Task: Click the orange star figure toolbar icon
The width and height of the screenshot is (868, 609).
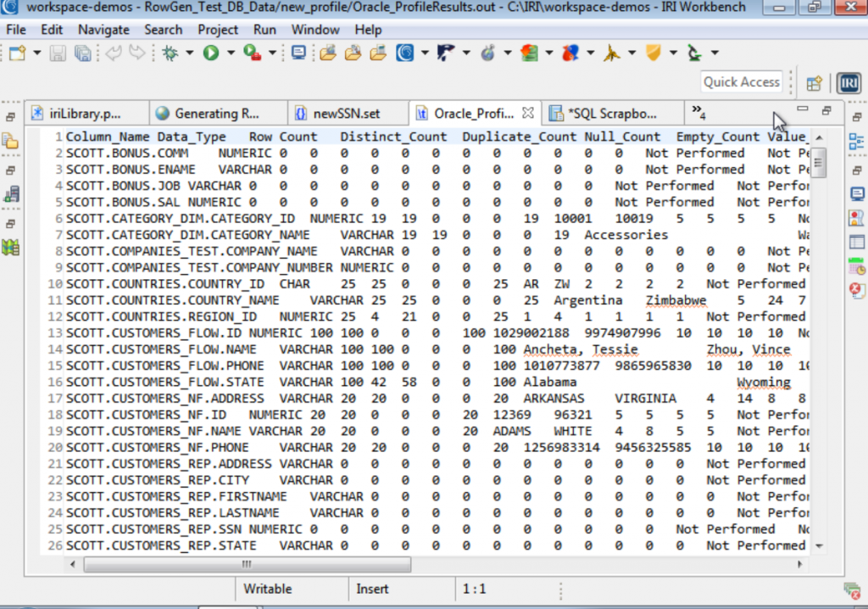Action: (612, 53)
